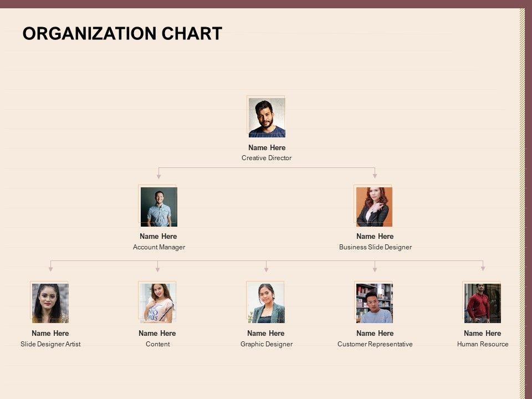The width and height of the screenshot is (532, 399).
Task: Select the Customer Representative label
Action: (x=375, y=344)
